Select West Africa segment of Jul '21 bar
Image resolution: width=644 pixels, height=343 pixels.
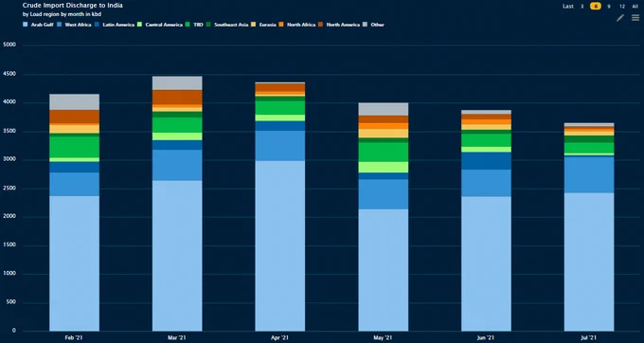coord(589,175)
